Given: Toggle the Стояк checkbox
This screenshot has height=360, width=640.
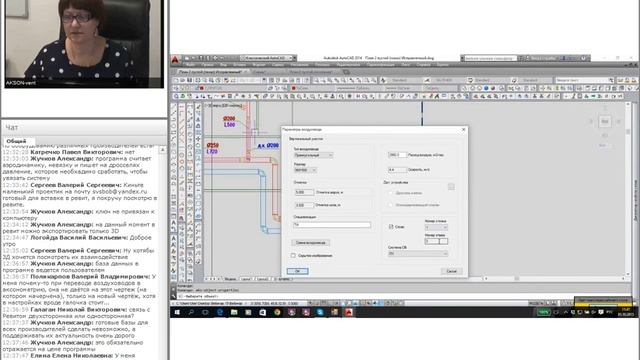Looking at the screenshot, I should [x=391, y=227].
